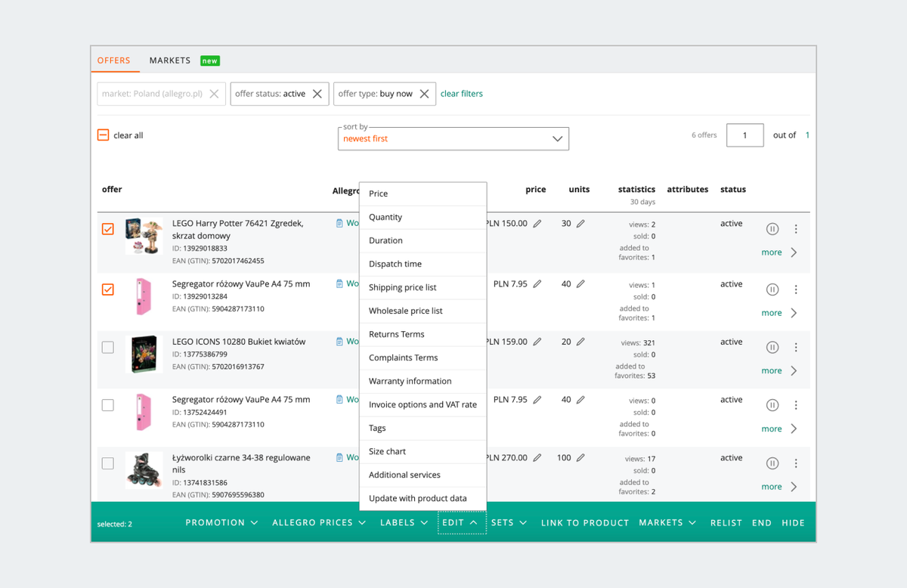Viewport: 907px width, 588px height.
Task: Edit units pencil for 20 units
Action: point(580,342)
